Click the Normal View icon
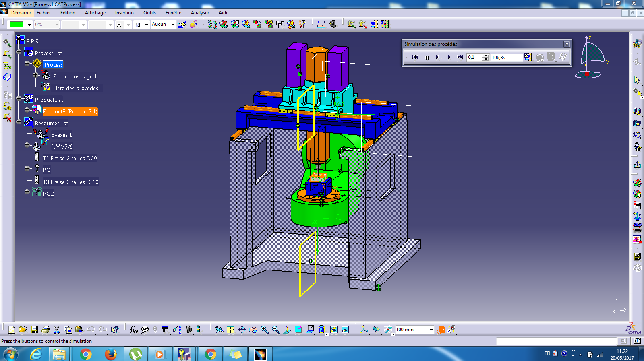The height and width of the screenshot is (361, 644). (287, 330)
